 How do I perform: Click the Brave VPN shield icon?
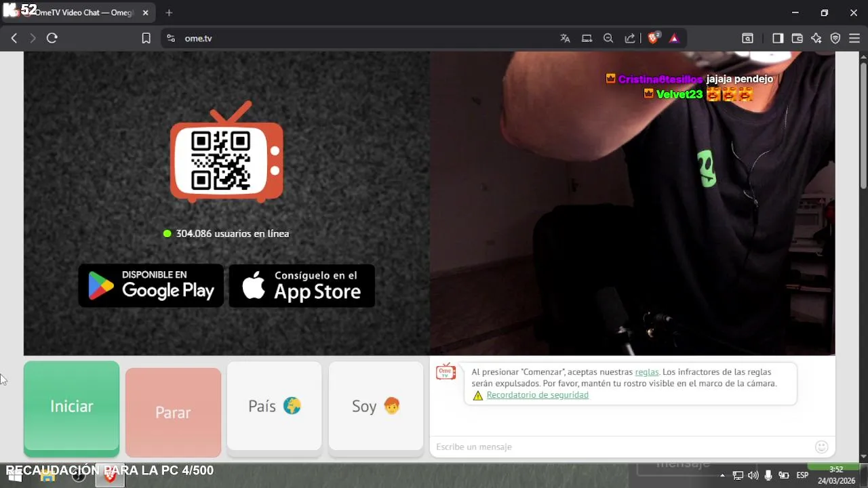(x=835, y=39)
